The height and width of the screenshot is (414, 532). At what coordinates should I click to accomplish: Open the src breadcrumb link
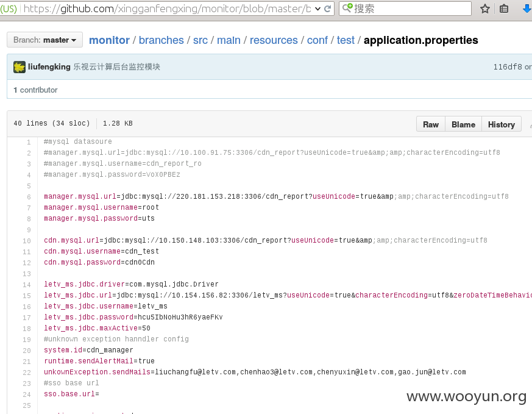coord(200,40)
